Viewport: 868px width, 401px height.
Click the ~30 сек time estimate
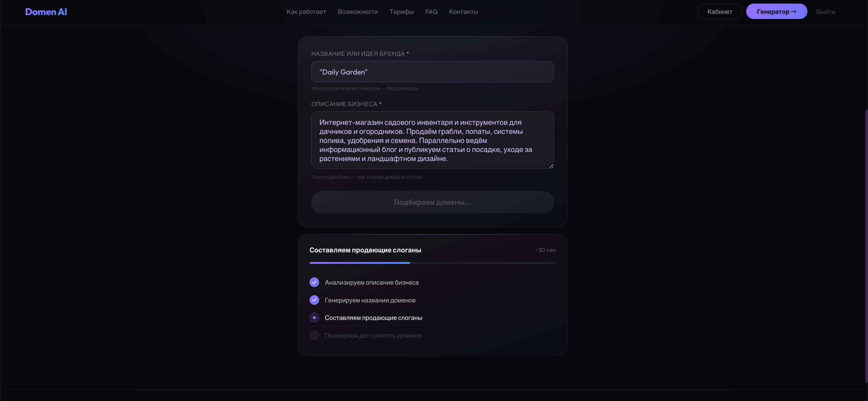coord(545,250)
